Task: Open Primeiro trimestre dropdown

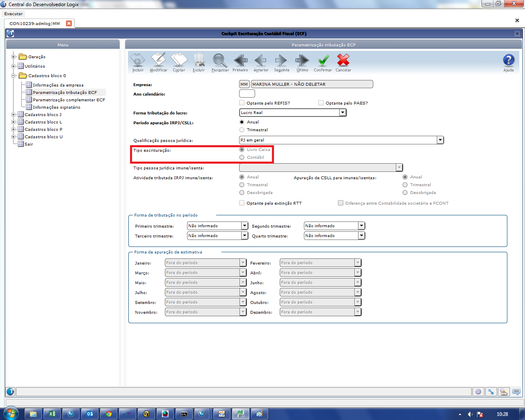Action: [244, 226]
